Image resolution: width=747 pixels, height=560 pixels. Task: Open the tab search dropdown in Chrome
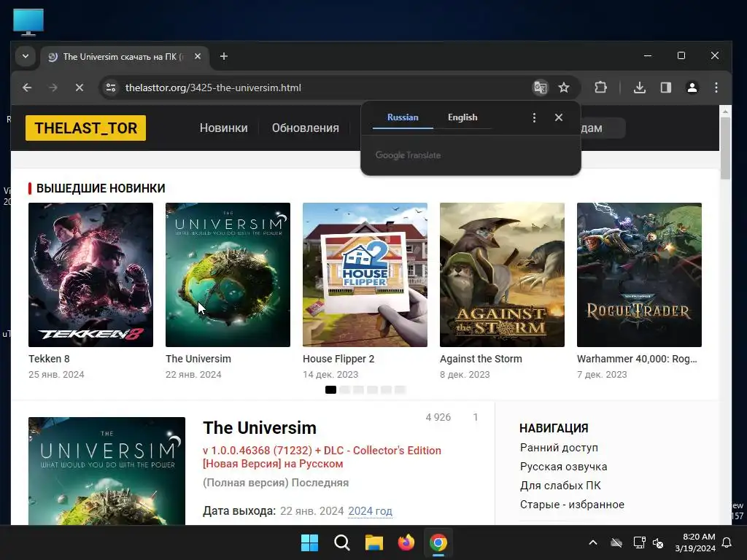[x=26, y=56]
